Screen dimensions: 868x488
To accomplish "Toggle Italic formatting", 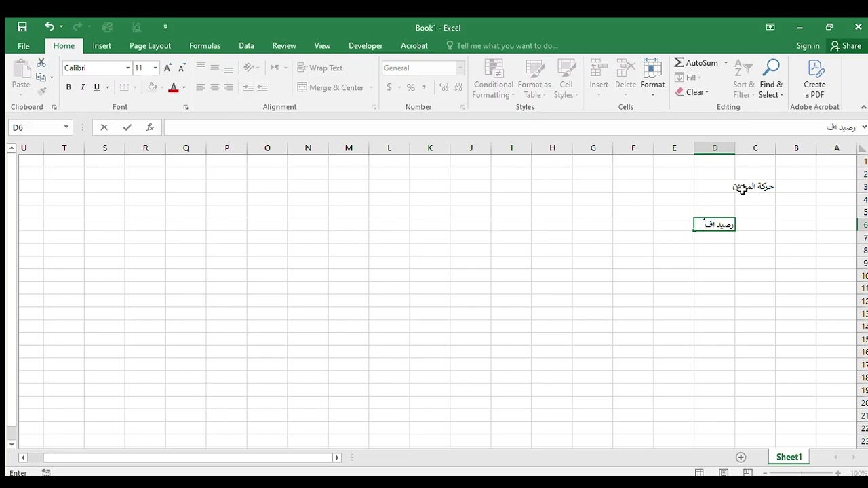I will coord(83,87).
